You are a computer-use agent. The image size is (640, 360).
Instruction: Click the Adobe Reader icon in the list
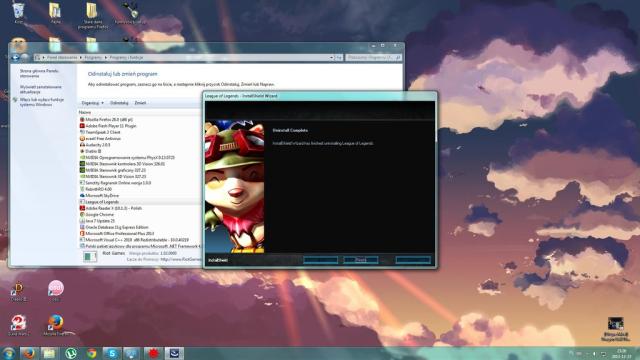click(82, 208)
